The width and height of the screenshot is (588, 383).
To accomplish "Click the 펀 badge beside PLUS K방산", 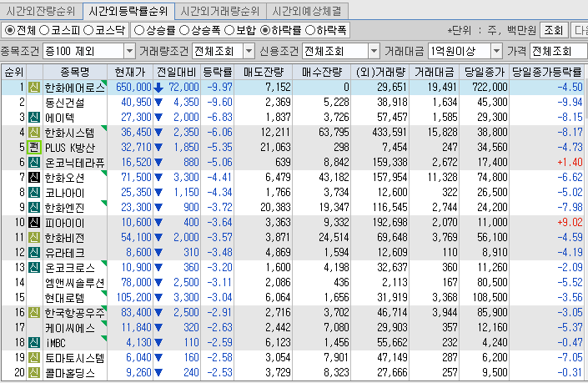I will pos(33,148).
